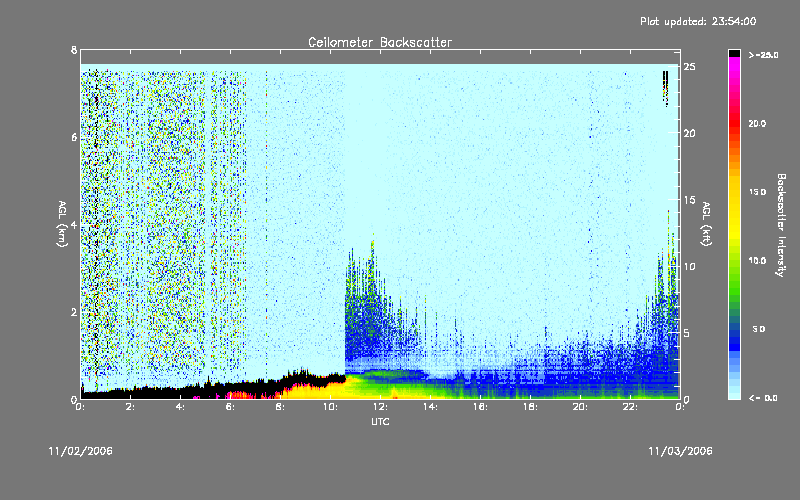
Task: Click the 10 kft tick label on right axis
Action: click(x=689, y=266)
